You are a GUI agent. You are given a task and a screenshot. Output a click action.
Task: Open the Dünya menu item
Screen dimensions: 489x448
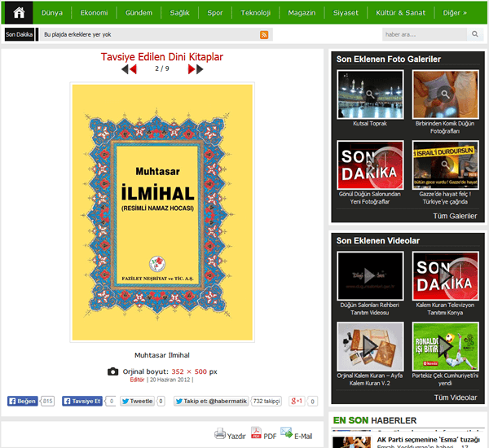(x=52, y=13)
